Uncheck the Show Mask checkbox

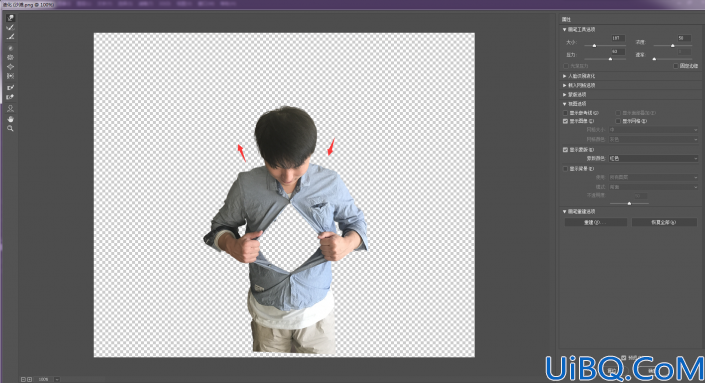point(566,150)
